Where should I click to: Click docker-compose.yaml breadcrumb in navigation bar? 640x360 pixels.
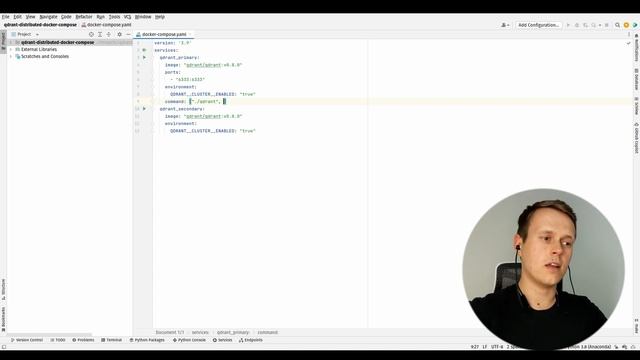107,25
